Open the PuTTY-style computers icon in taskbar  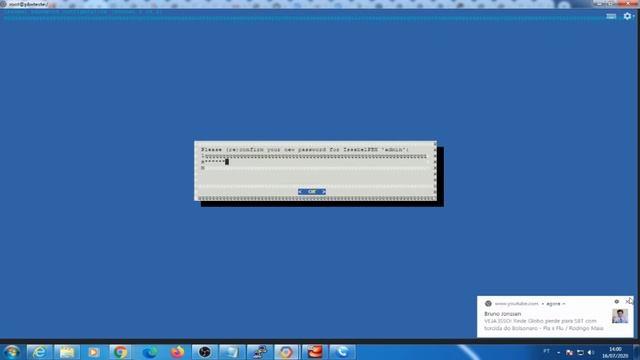(x=260, y=352)
